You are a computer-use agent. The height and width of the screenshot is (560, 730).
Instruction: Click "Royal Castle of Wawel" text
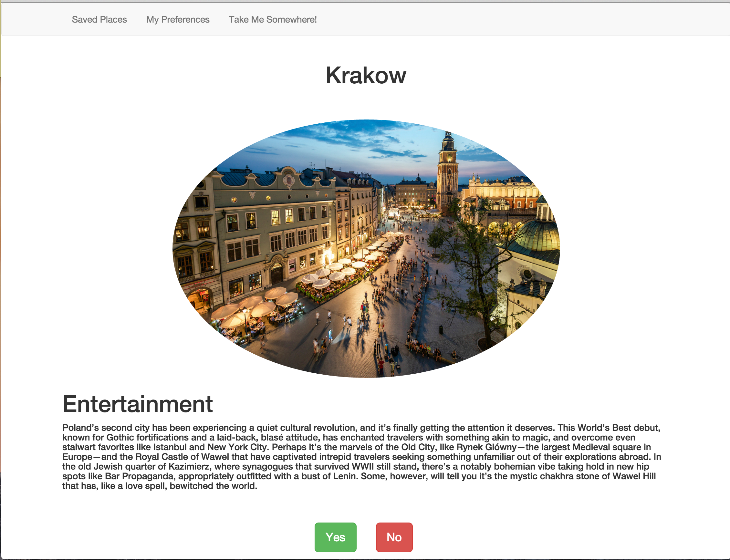click(181, 457)
